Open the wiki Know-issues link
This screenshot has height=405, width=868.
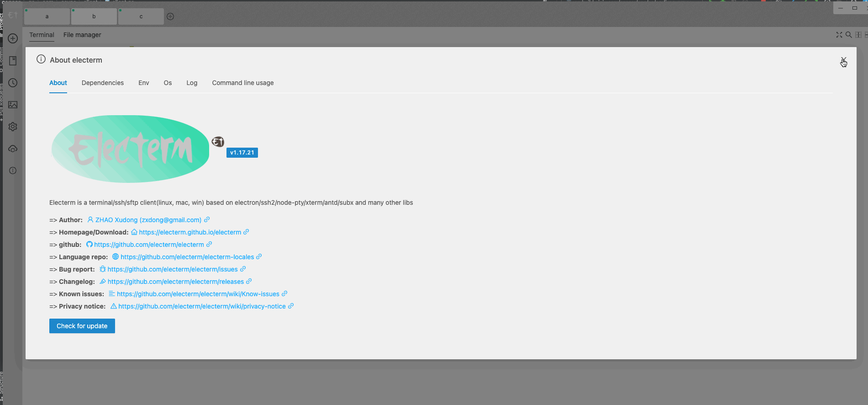click(198, 294)
